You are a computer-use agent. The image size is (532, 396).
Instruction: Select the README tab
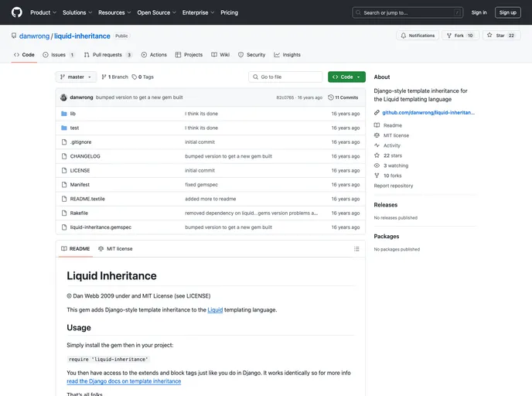(75, 249)
